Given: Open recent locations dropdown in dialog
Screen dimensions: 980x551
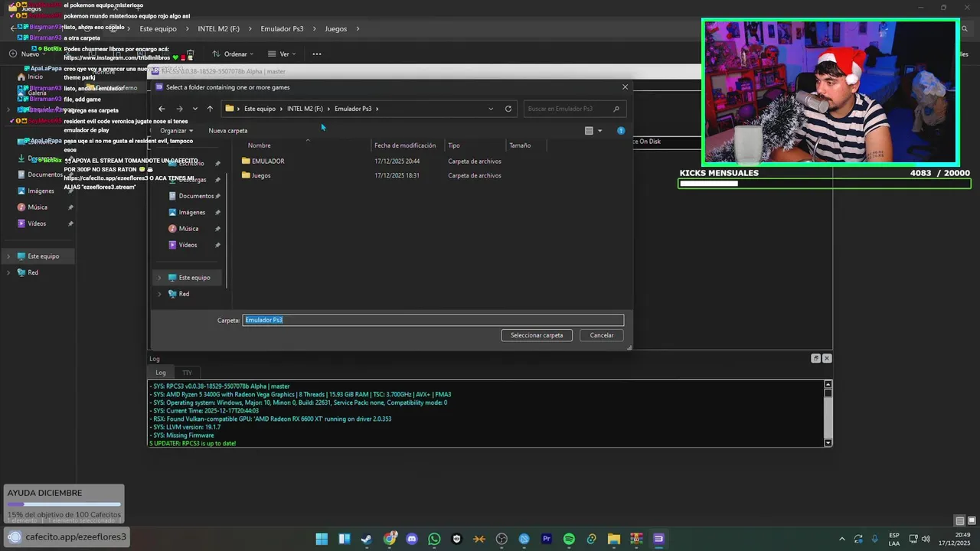Looking at the screenshot, I should [195, 109].
